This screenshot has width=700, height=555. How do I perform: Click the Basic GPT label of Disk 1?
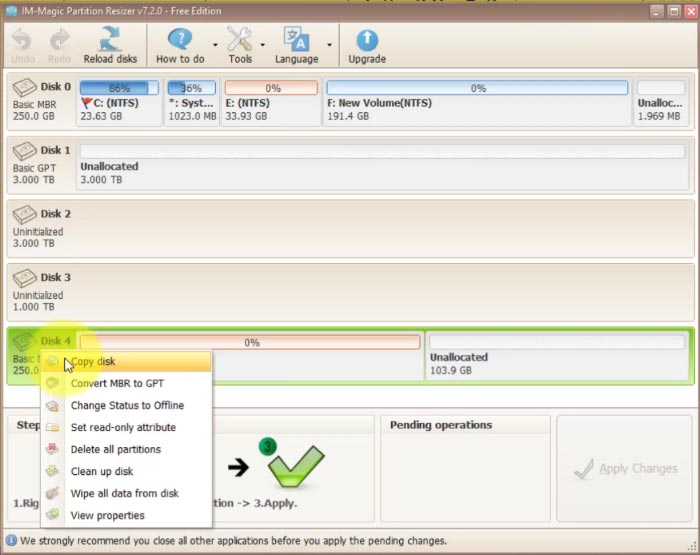point(34,168)
